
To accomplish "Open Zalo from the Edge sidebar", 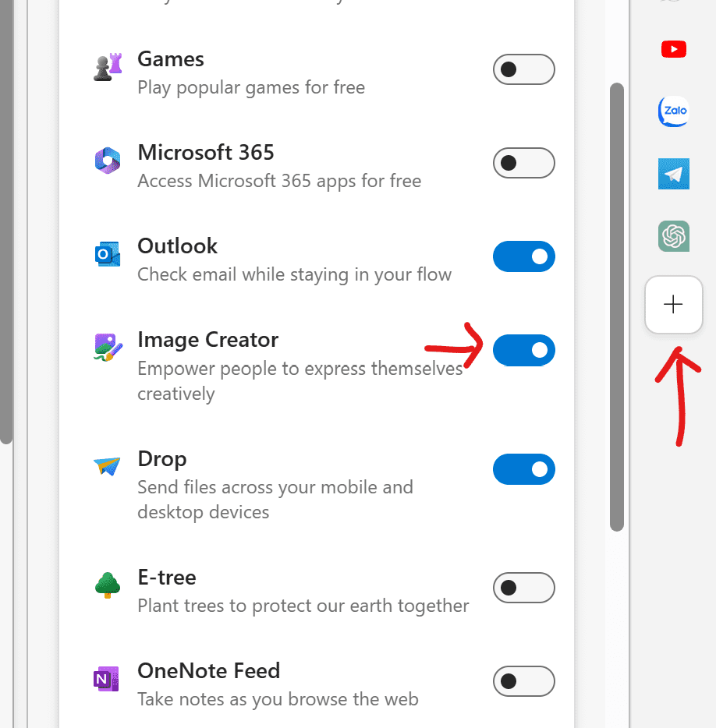I will 674,111.
